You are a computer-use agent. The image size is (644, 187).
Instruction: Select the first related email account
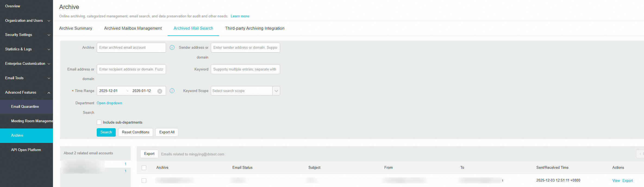tap(95, 164)
